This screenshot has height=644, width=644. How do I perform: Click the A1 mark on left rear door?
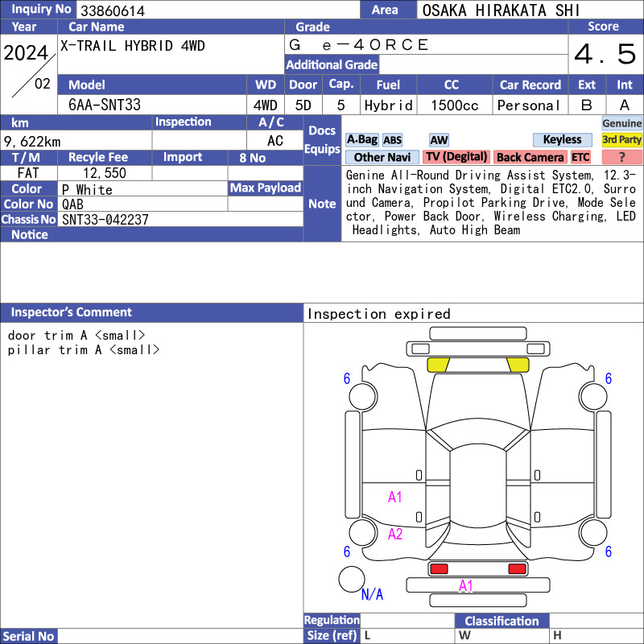[x=394, y=497]
